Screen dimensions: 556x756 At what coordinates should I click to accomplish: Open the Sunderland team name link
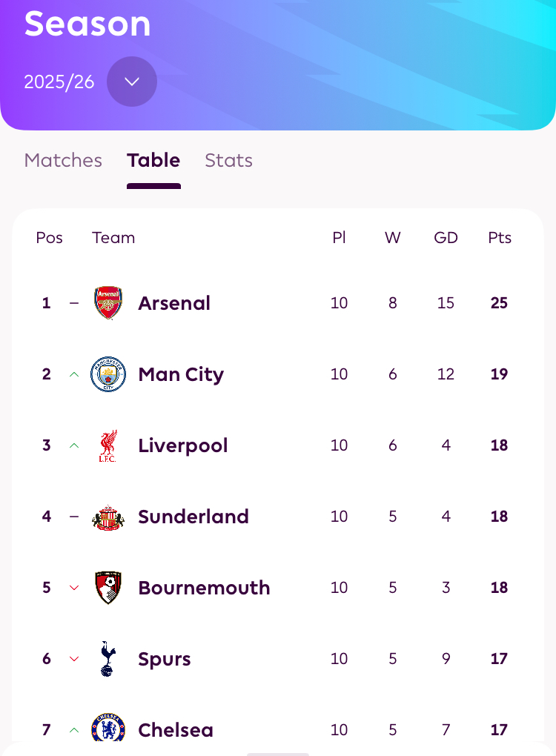coord(193,517)
